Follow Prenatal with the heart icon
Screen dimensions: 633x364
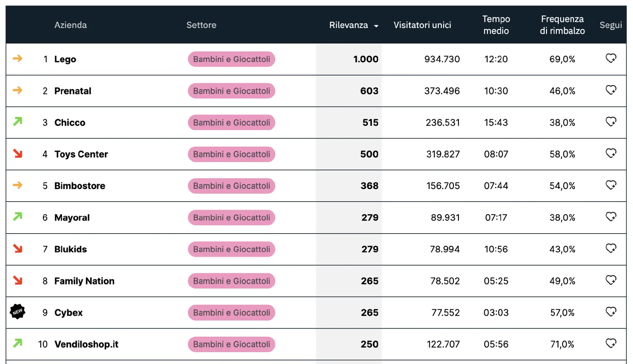pos(611,90)
